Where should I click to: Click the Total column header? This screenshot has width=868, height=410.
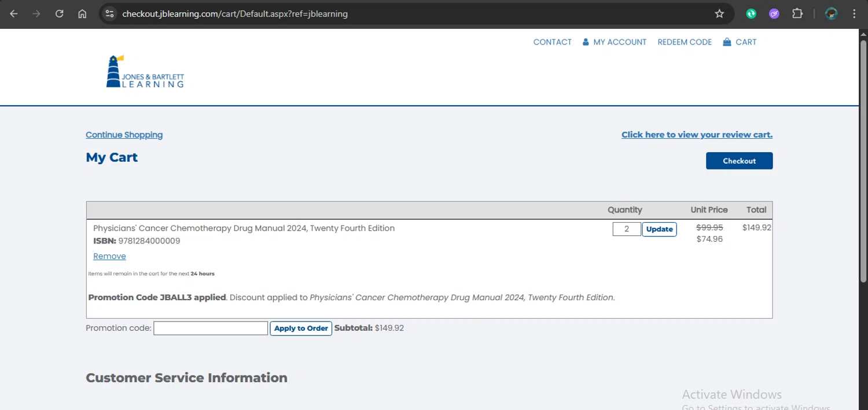(756, 210)
